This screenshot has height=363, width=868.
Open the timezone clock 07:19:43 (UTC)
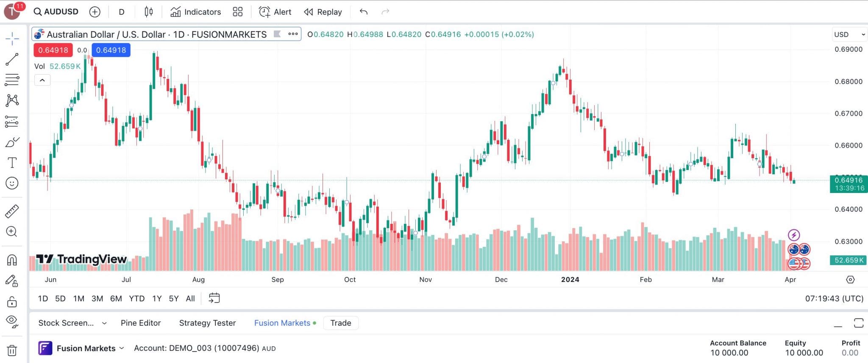tap(834, 299)
